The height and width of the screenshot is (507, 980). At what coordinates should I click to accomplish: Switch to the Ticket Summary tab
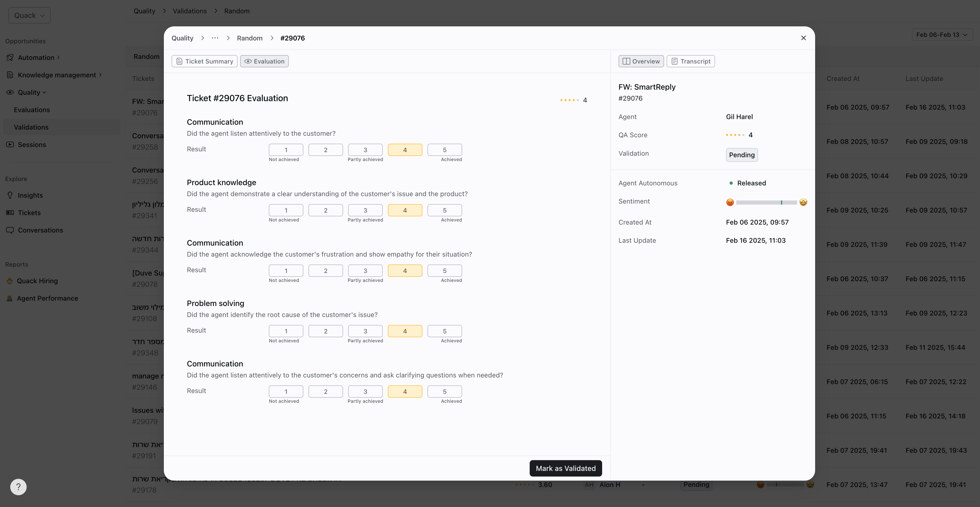204,61
